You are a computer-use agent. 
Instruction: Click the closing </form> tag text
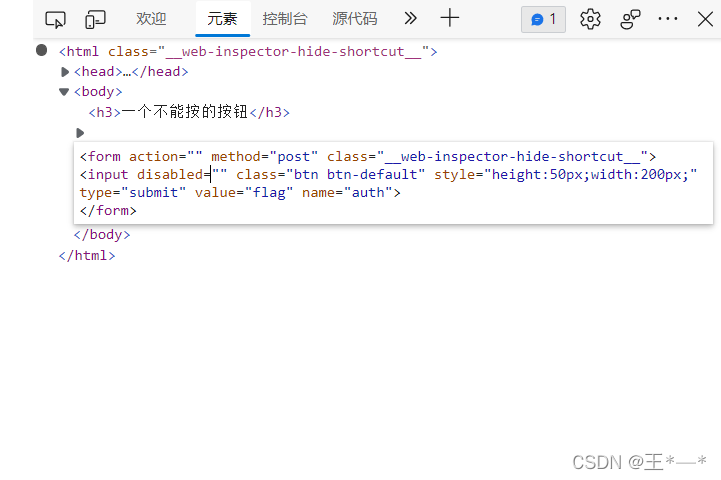108,211
